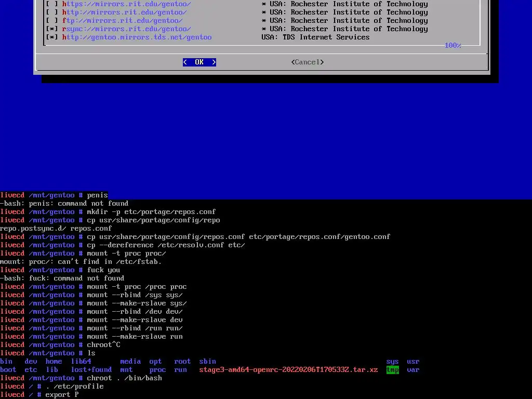The image size is (532, 399).
Task: Click 'chroot . /bin/bash' command line
Action: 124,378
